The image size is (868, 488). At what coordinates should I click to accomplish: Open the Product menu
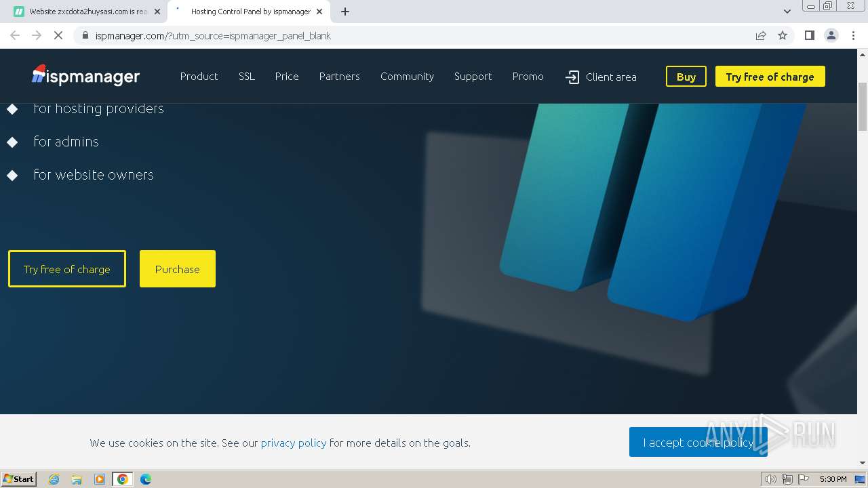coord(199,76)
